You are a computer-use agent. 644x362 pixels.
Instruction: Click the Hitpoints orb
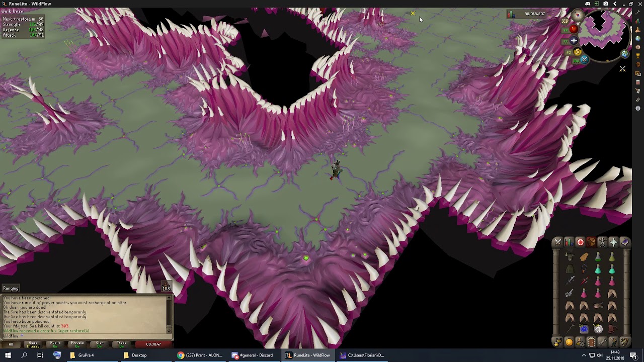pos(571,29)
